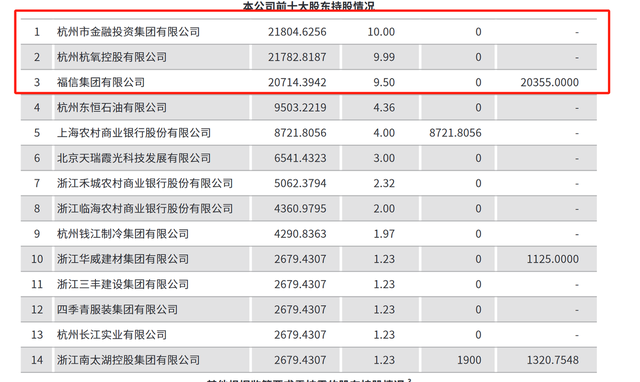The image size is (640, 382).
Task: Select the value 6541.4323
Action: (300, 158)
